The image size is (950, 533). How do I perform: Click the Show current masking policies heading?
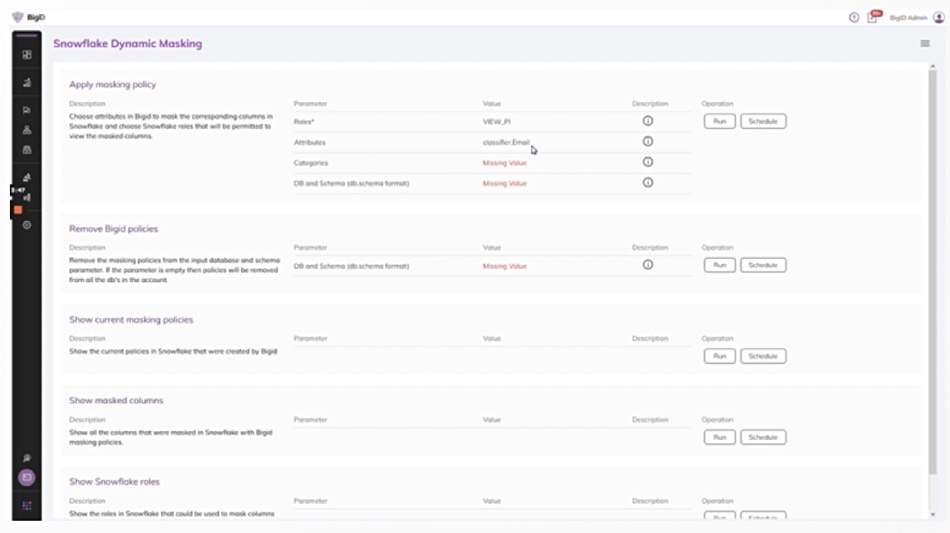pos(131,319)
